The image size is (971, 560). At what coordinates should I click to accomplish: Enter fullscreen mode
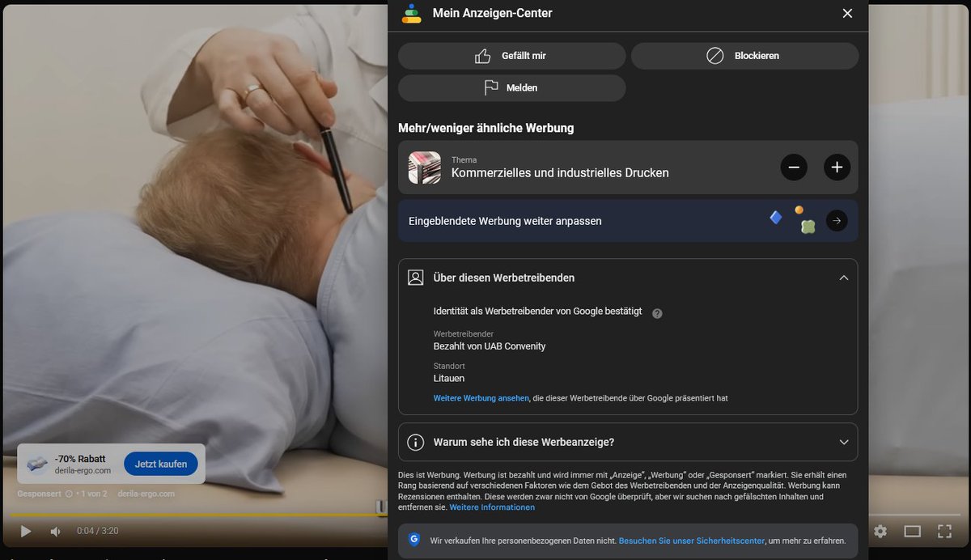944,532
